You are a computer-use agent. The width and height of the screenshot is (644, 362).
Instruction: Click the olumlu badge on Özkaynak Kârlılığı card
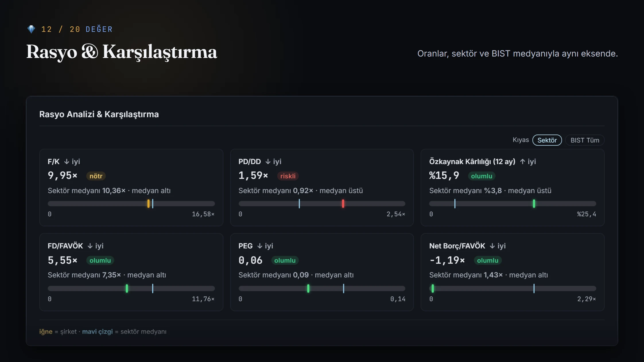coord(482,176)
